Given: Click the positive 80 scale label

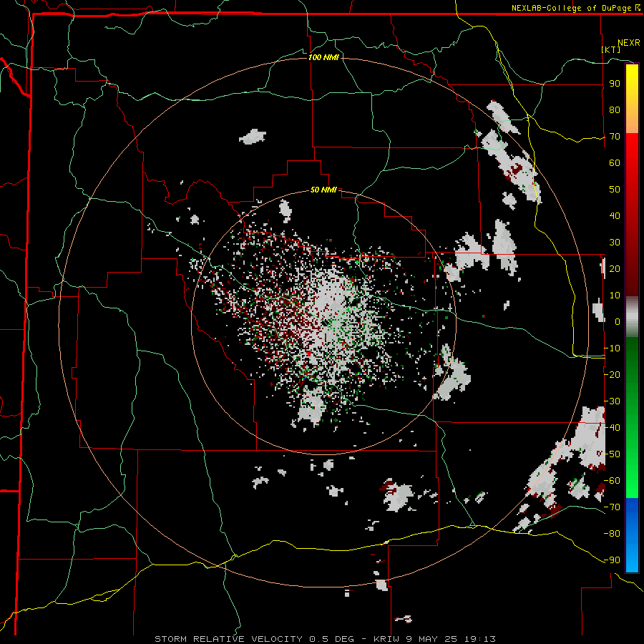Looking at the screenshot, I should 615,110.
